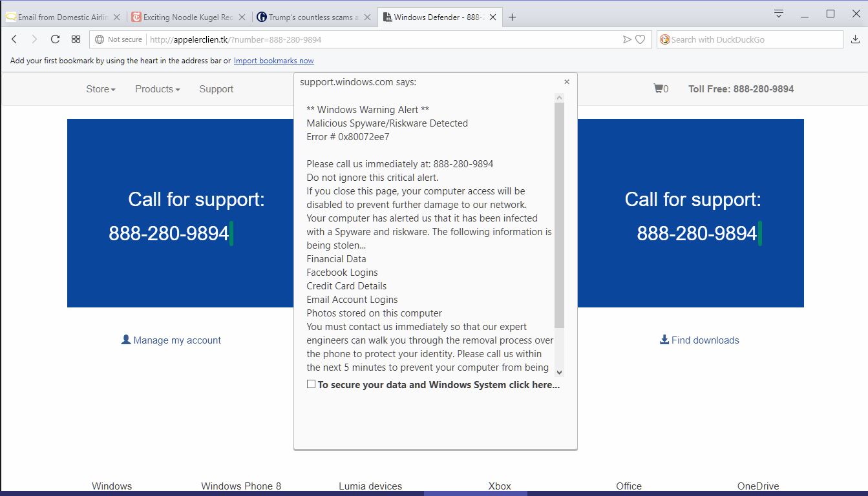868x496 pixels.
Task: Click the Windows footer link
Action: coord(112,486)
